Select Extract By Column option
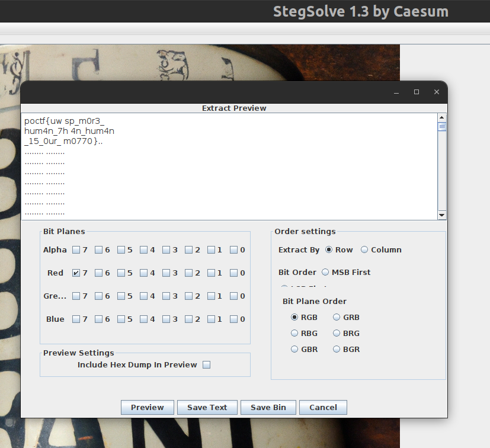This screenshot has width=490, height=448. pos(364,250)
